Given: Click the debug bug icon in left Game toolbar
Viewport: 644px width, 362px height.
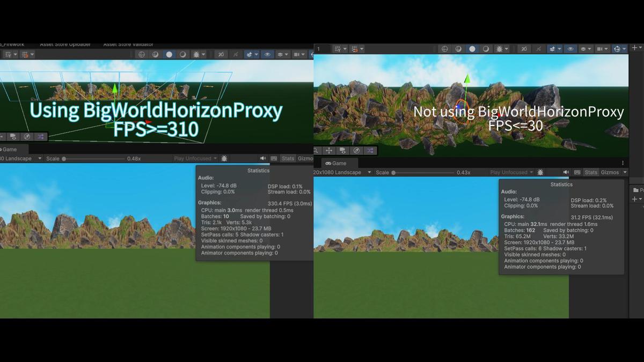Looking at the screenshot, I should tap(224, 157).
